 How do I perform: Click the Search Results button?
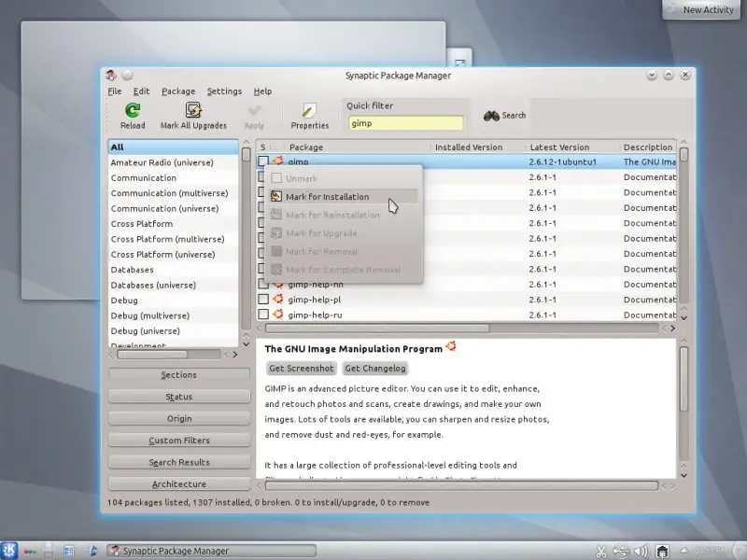(179, 462)
